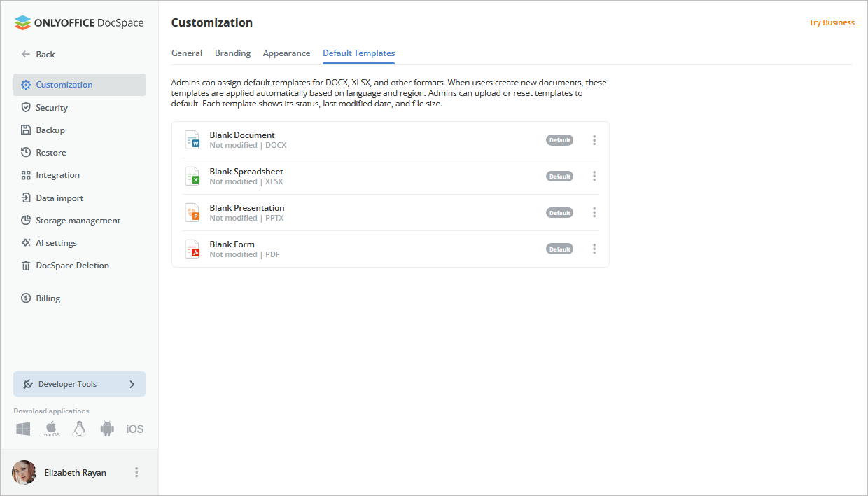Select the Default Templates tab

click(x=358, y=53)
